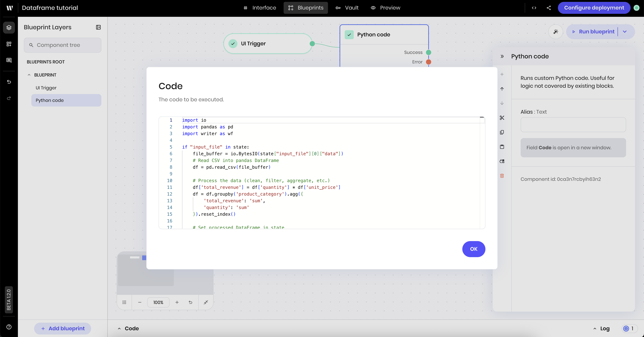Toggle grid dots icon in canvas toolbar

pos(124,302)
